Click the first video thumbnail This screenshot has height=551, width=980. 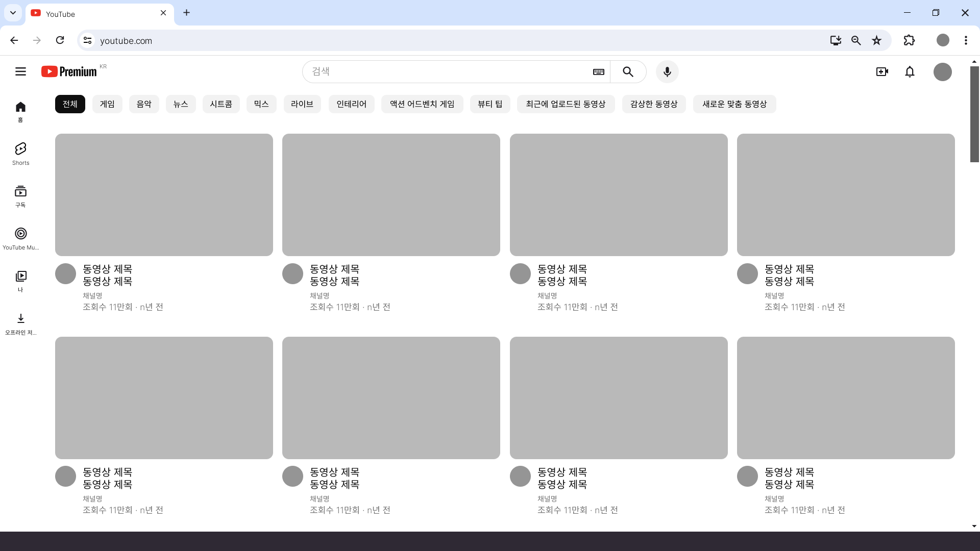point(164,195)
